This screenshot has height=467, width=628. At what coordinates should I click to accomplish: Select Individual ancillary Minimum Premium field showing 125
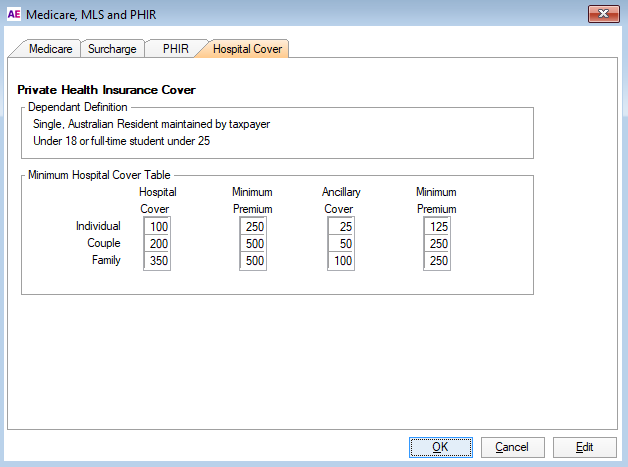[437, 227]
